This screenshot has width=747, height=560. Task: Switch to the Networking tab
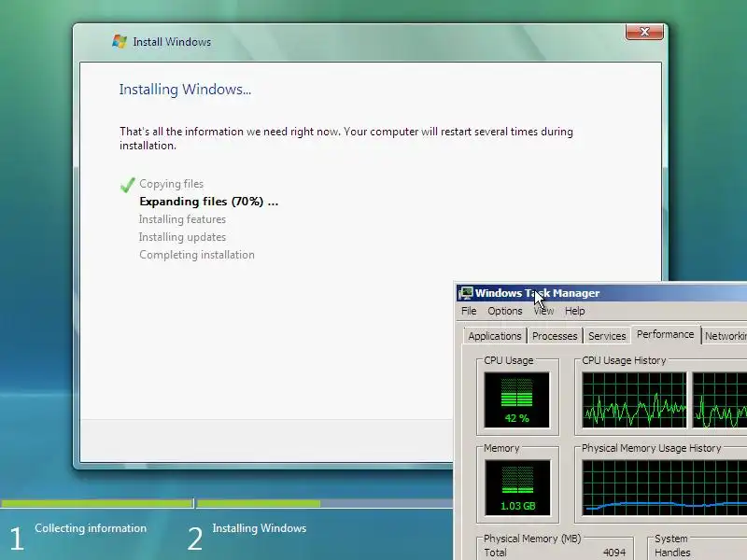(x=725, y=336)
